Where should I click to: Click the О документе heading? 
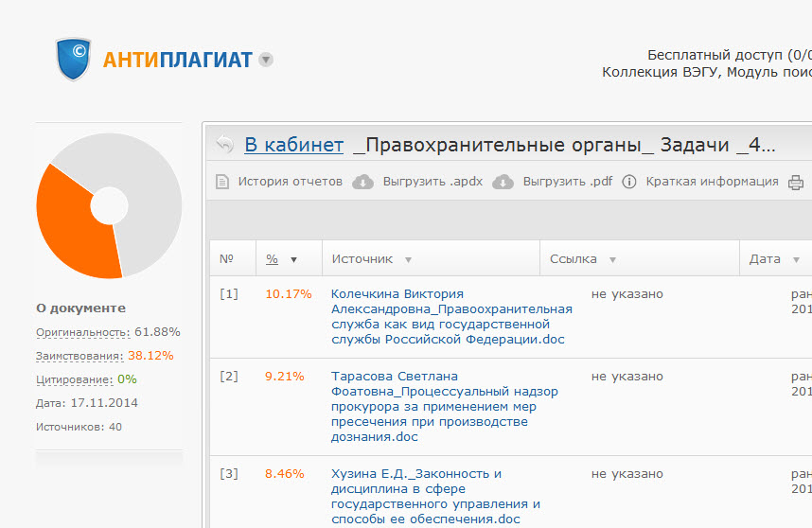80,308
